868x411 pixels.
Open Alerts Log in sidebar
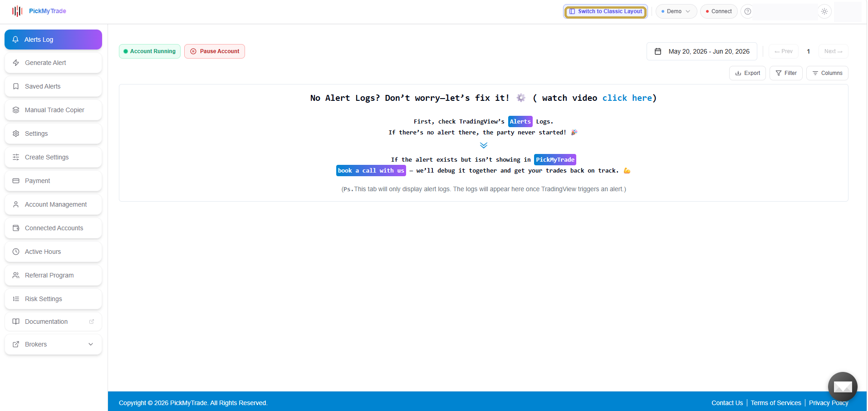point(53,40)
